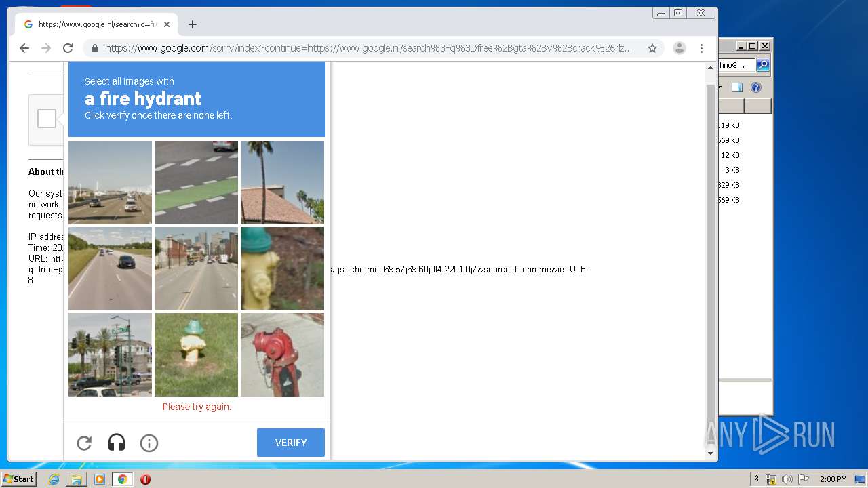Open the Windows Start menu
The width and height of the screenshot is (868, 488).
(18, 479)
